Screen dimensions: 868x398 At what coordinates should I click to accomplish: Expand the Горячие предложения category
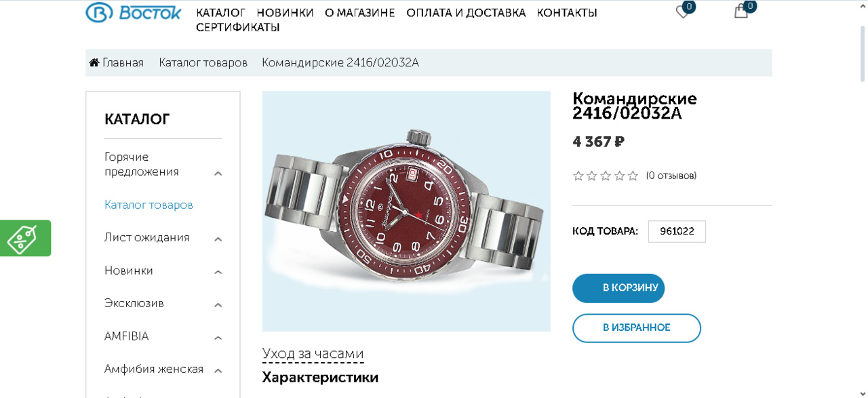coord(218,174)
